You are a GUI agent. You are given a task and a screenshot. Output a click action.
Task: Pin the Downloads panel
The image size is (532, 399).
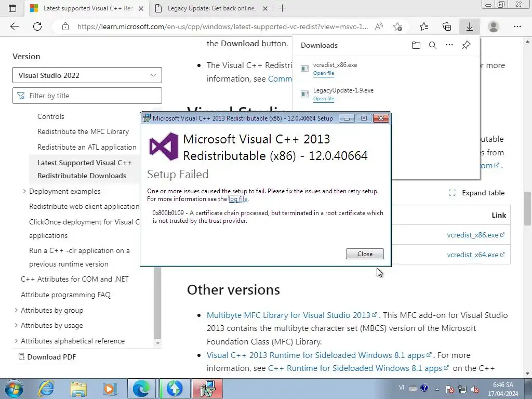466,45
